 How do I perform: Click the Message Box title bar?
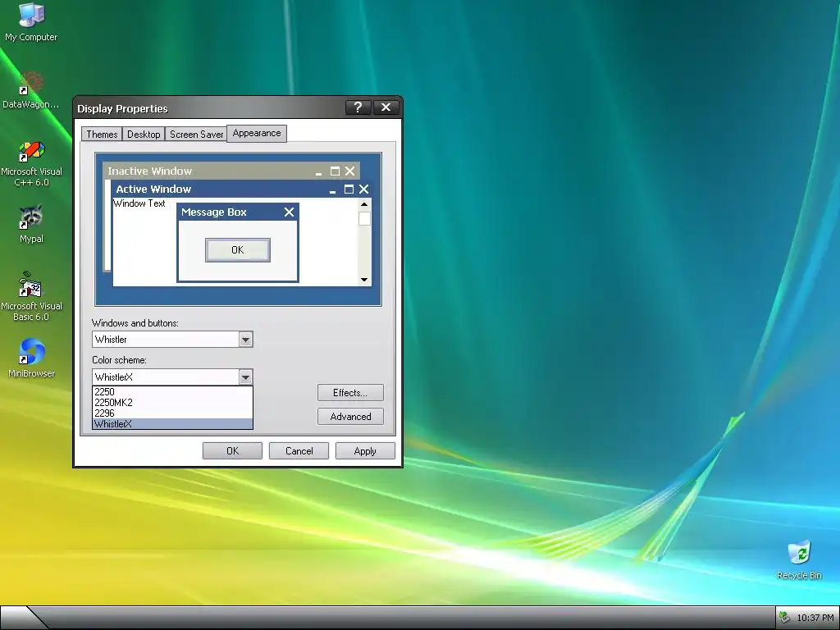238,212
